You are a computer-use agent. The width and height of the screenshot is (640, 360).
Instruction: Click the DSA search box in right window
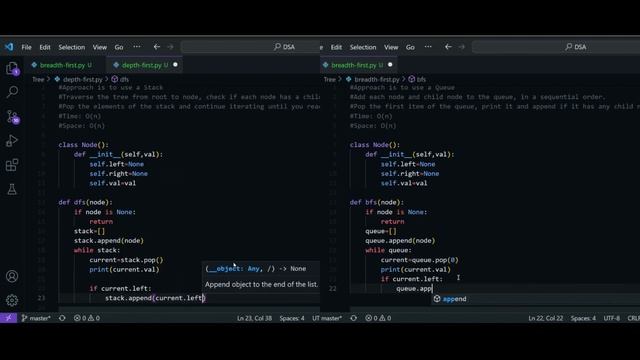556,47
